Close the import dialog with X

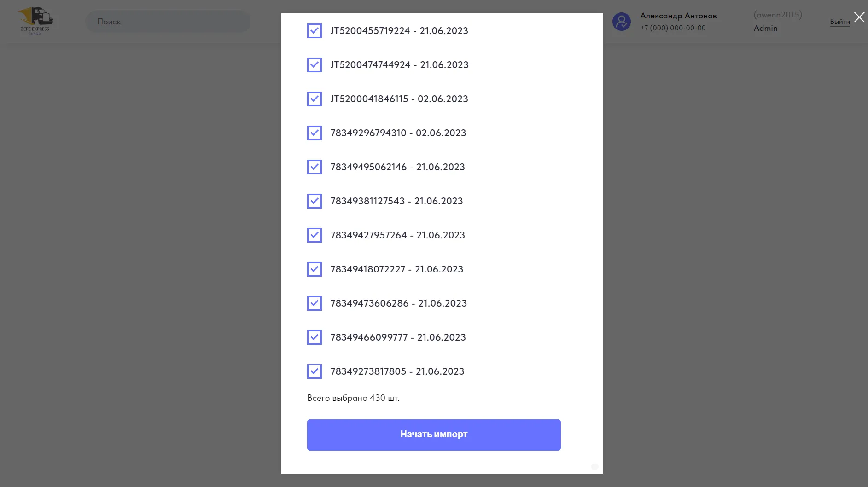pos(859,17)
